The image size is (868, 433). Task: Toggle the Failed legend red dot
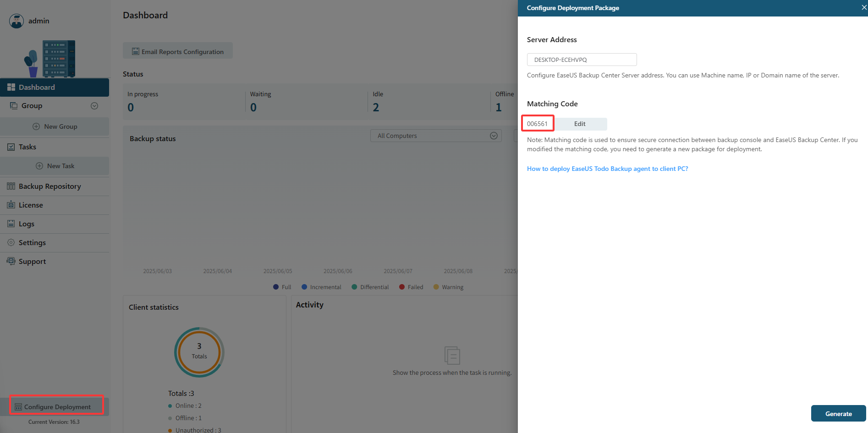pyautogui.click(x=402, y=287)
